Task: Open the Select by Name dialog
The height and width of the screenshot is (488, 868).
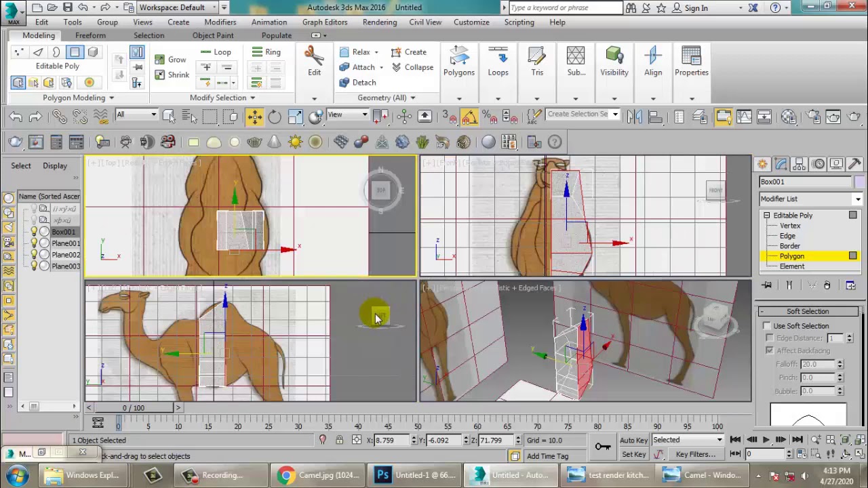Action: coord(189,117)
